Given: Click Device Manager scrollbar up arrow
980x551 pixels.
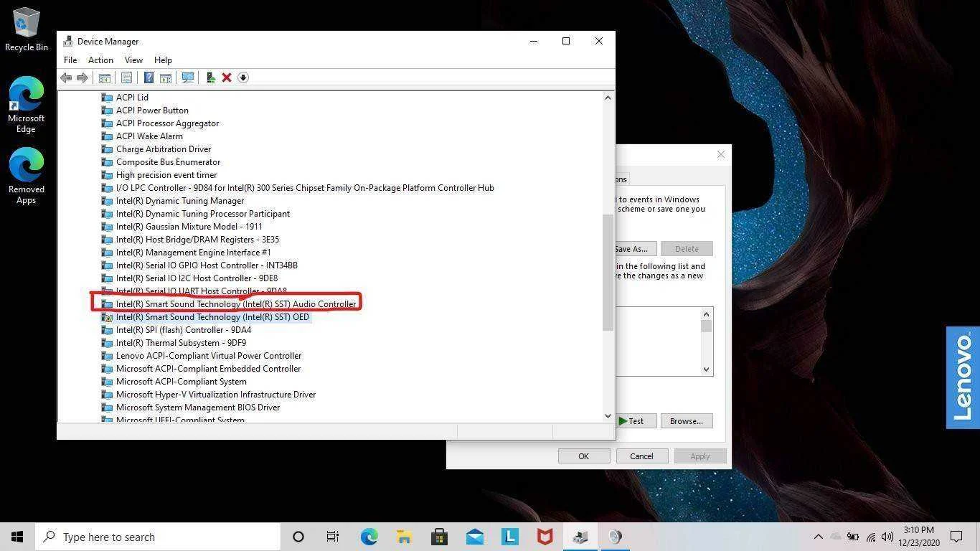Looking at the screenshot, I should tap(608, 98).
